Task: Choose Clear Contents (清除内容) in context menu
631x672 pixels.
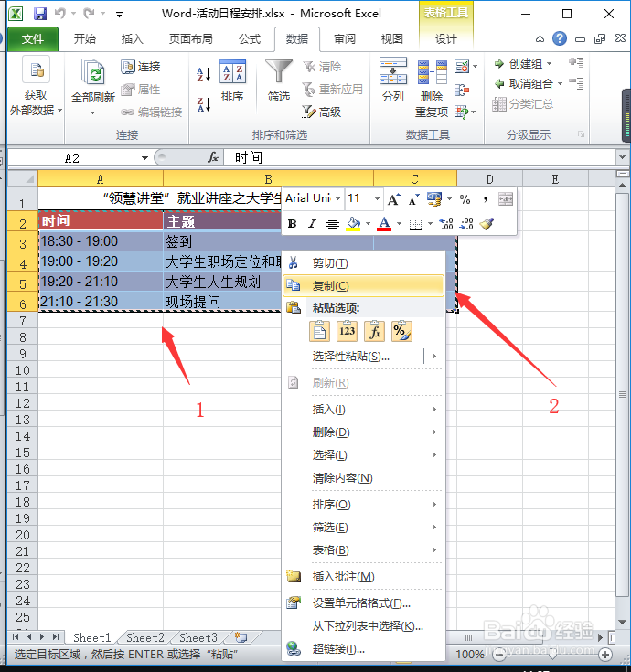Action: coord(364,478)
